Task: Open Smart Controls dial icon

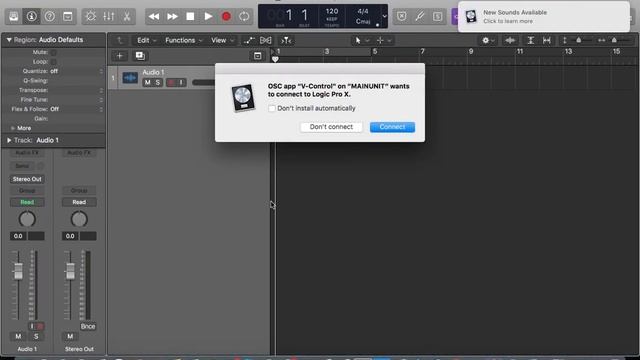Action: click(x=91, y=16)
